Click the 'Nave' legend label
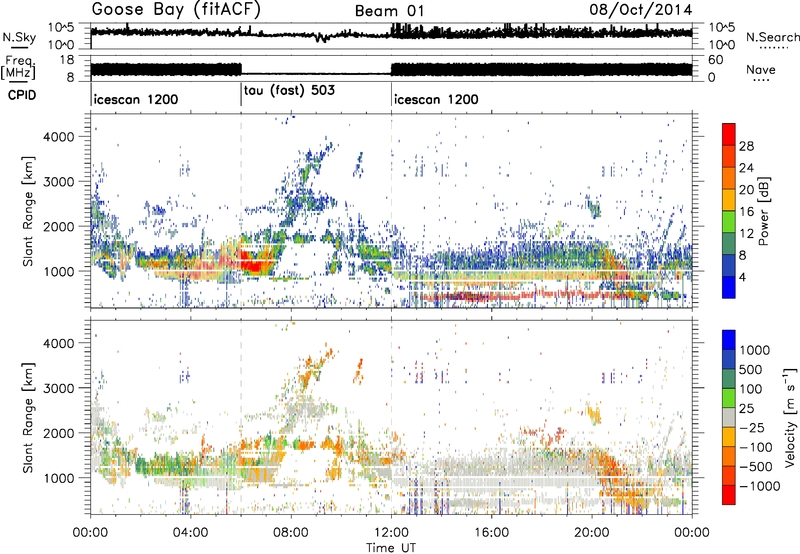This screenshot has width=800, height=554. (x=761, y=69)
